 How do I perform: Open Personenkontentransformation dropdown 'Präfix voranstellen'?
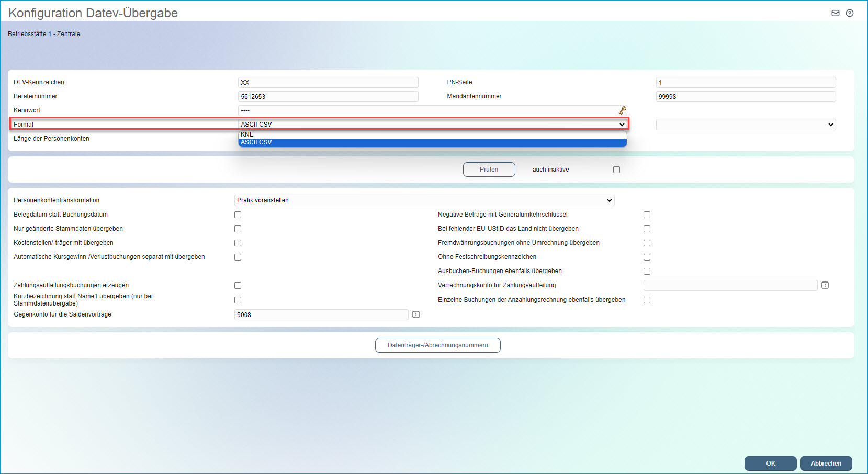click(x=424, y=200)
